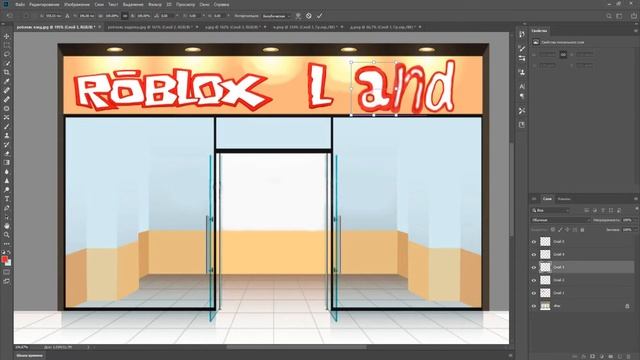Open the layer opacity slider arrow
The height and width of the screenshot is (360, 640).
(635, 220)
